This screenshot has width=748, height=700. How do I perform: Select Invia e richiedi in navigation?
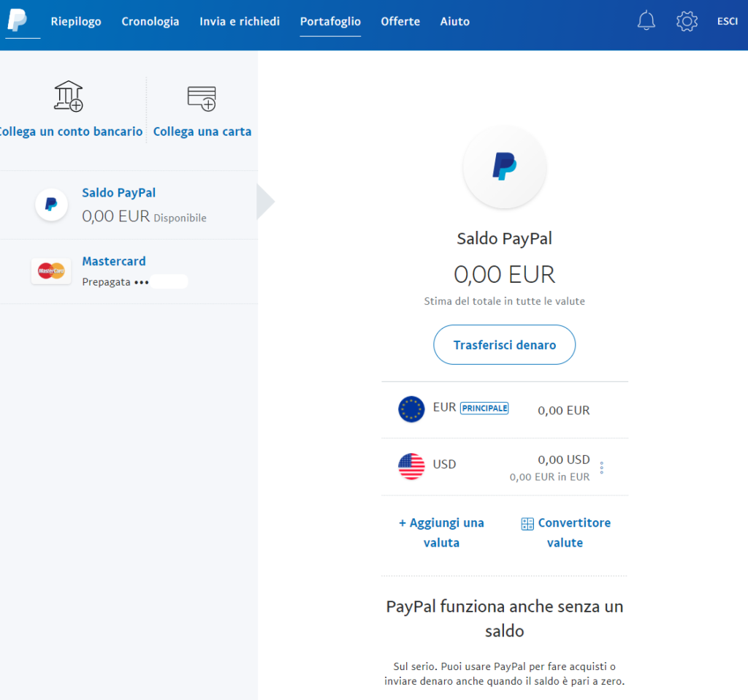click(240, 21)
